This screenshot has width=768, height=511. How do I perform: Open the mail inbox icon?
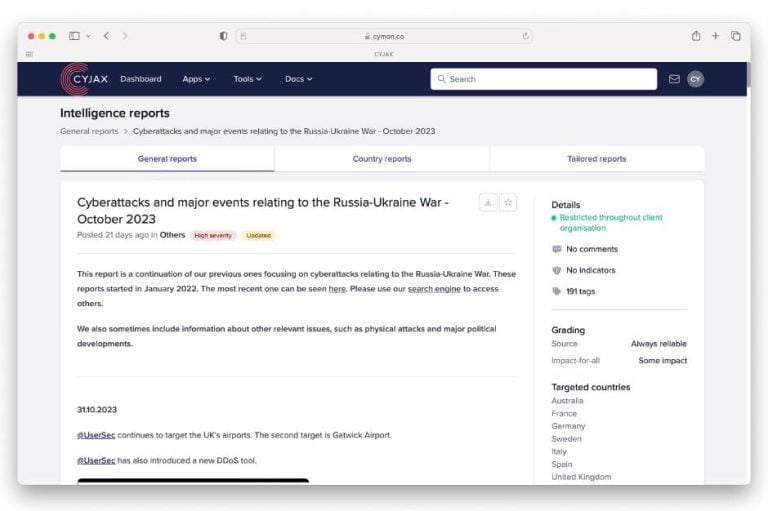tap(674, 79)
